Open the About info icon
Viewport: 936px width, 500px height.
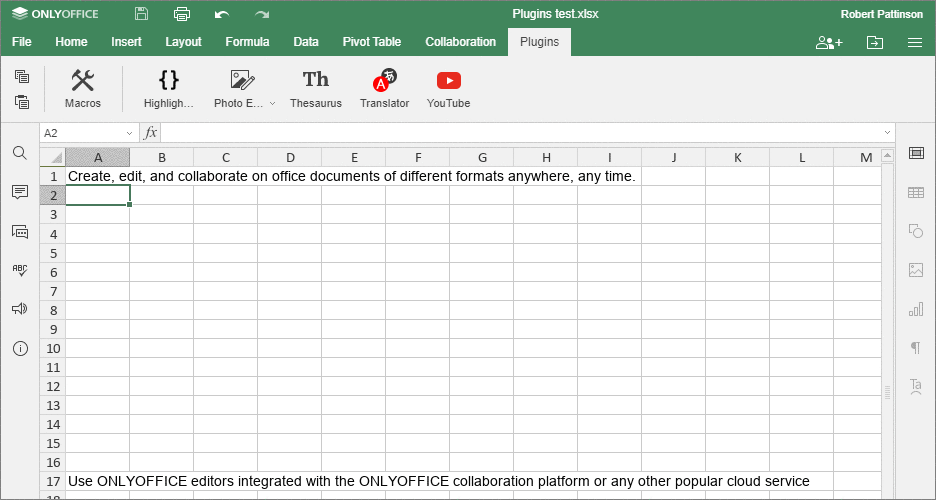click(x=20, y=348)
